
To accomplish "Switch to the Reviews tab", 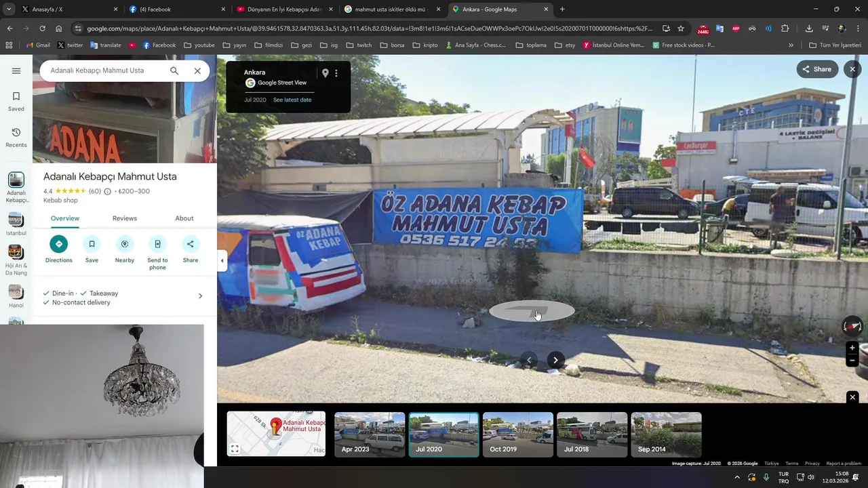I will pyautogui.click(x=125, y=218).
